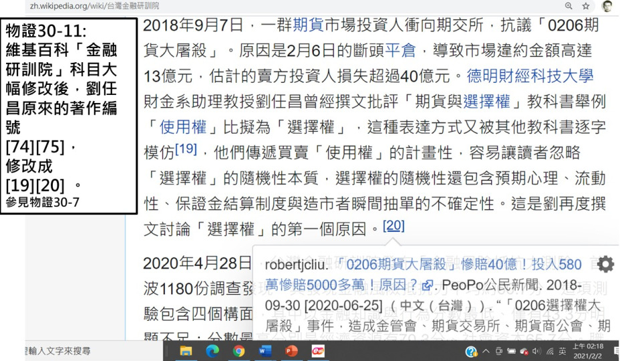Click the zh.wikipedia.org address bar URL
This screenshot has width=644, height=361.
pyautogui.click(x=94, y=6)
